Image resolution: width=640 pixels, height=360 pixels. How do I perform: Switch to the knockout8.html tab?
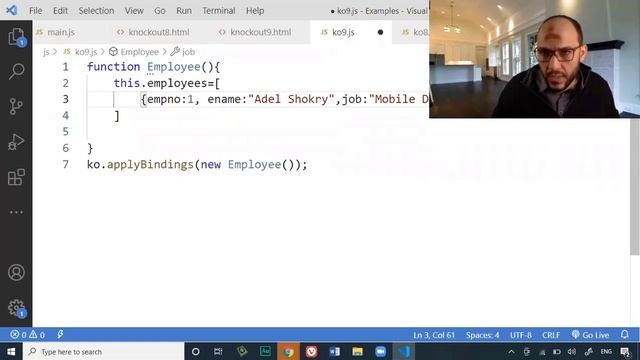158,32
